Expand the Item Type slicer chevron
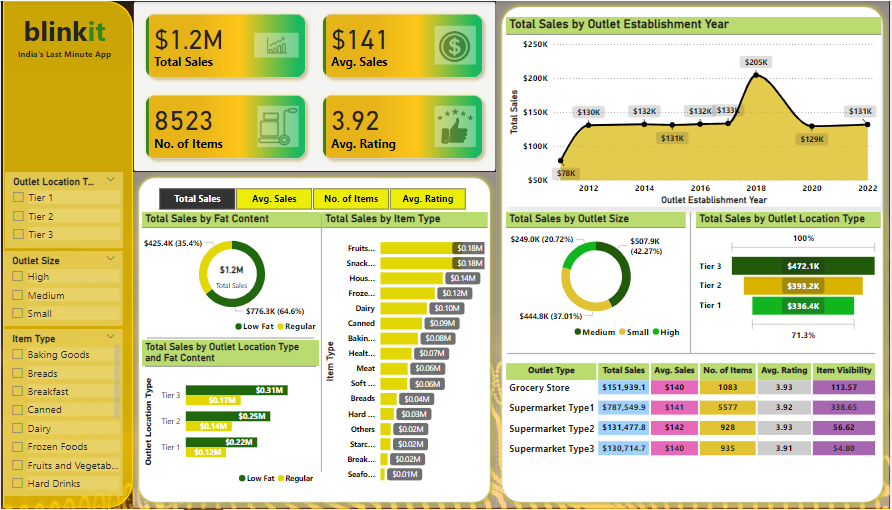 pos(111,338)
